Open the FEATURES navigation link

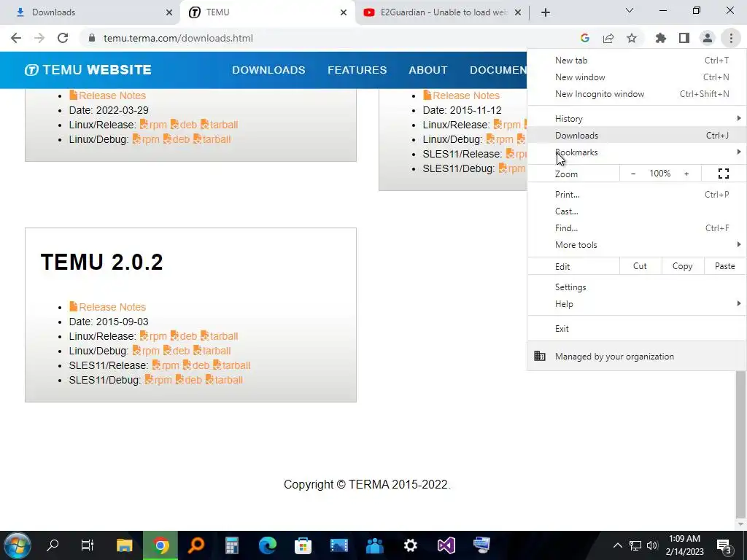coord(357,70)
